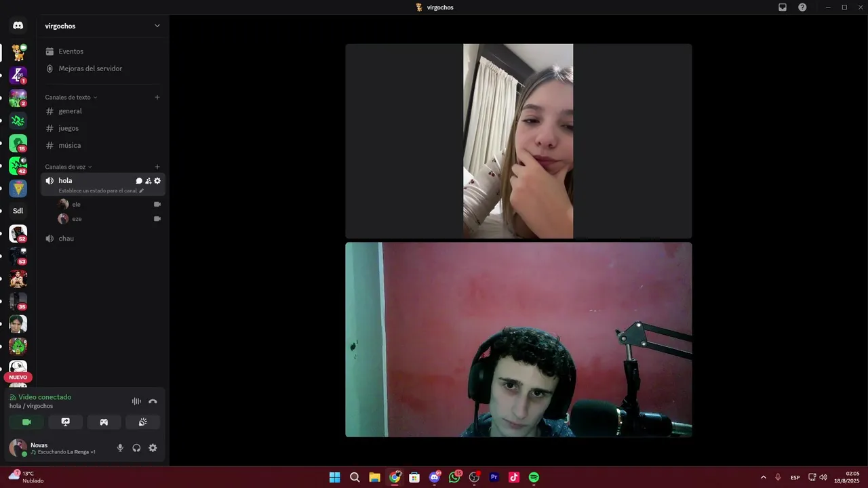Create new voice channel plus icon
The width and height of the screenshot is (868, 488).
157,167
